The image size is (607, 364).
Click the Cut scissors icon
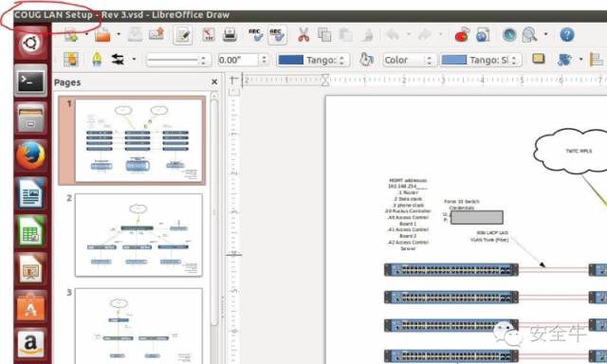(303, 35)
